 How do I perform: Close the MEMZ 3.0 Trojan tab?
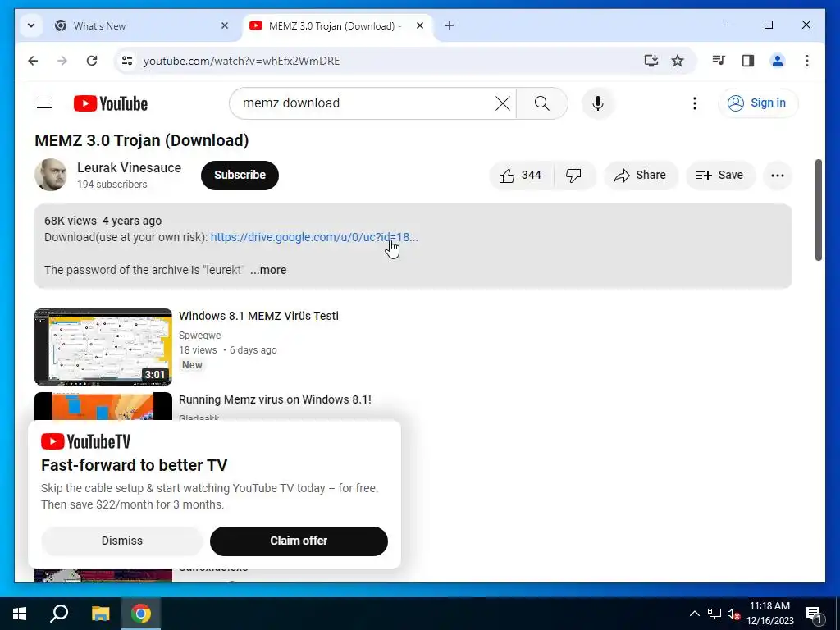pos(420,25)
